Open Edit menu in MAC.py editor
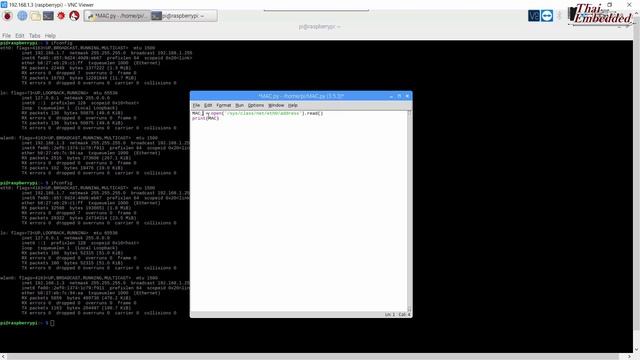640x360 pixels. click(208, 105)
